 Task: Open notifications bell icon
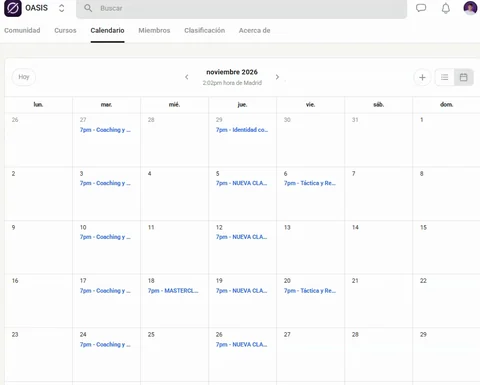(446, 8)
